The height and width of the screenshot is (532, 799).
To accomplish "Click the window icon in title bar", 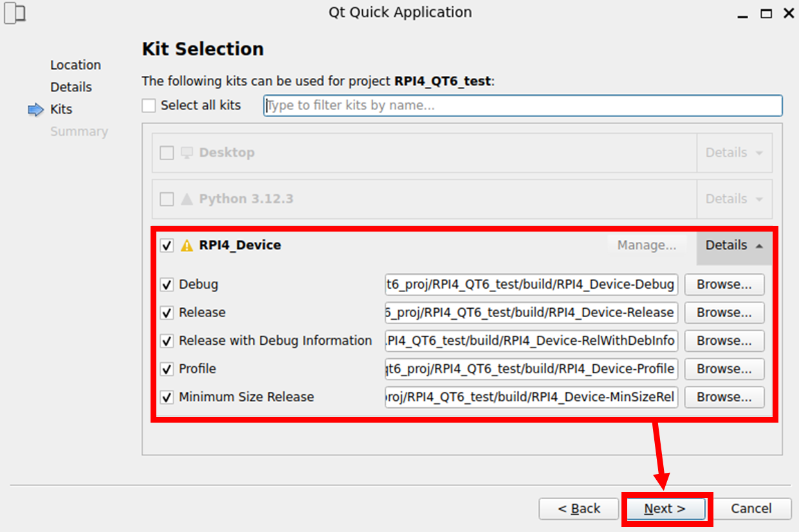I will click(x=15, y=13).
